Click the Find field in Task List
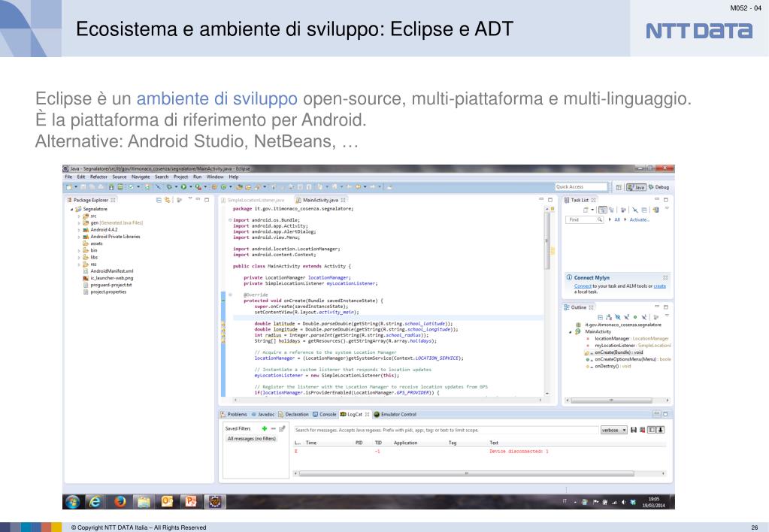The height and width of the screenshot is (532, 769). click(585, 219)
